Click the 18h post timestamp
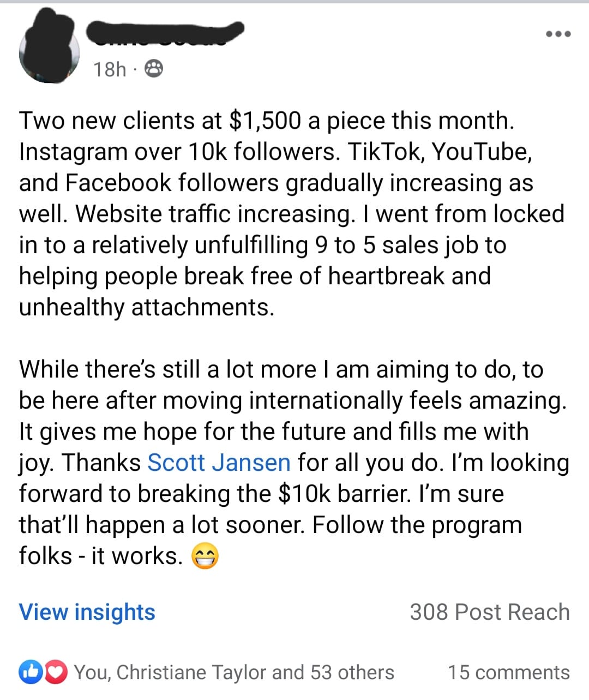This screenshot has height=700, width=589. tap(109, 69)
